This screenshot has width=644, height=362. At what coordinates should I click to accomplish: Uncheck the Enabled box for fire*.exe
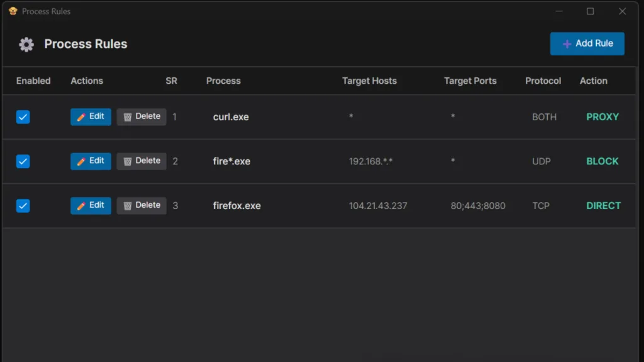point(23,162)
